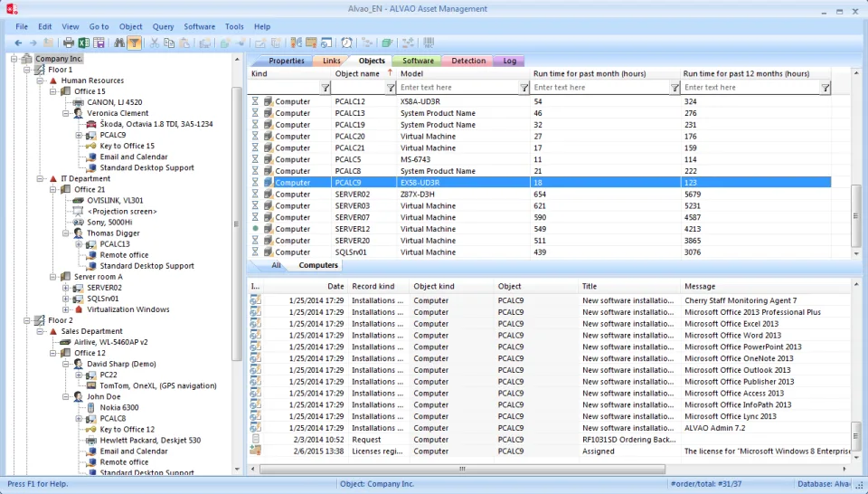The width and height of the screenshot is (868, 494).
Task: Click the window-with-globe toolbar icon
Action: 326,43
